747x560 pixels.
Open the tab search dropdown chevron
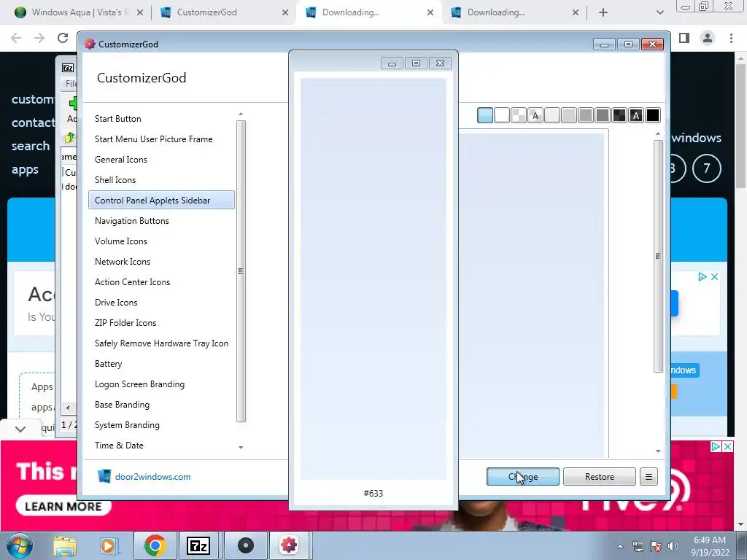[x=659, y=12]
